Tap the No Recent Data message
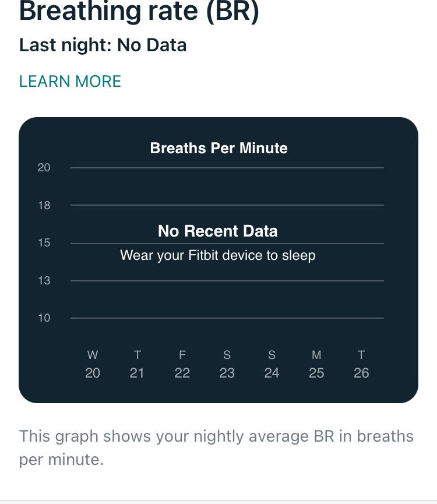The height and width of the screenshot is (504, 437). coord(218,231)
